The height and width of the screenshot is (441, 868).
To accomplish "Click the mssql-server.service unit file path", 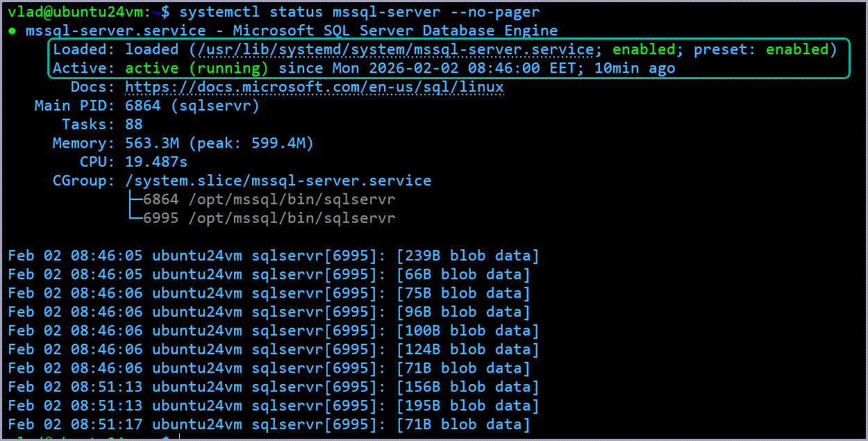I will [x=396, y=50].
